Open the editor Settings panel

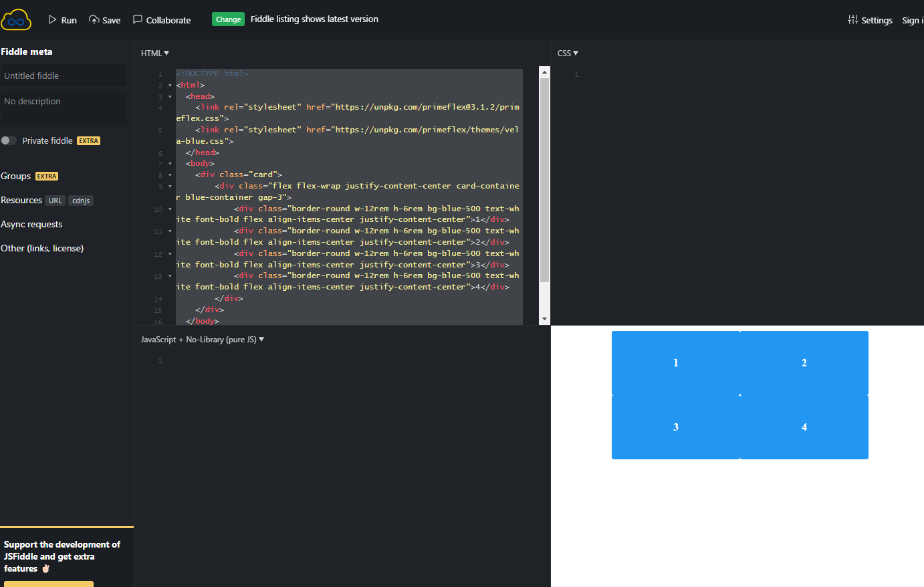pos(870,20)
